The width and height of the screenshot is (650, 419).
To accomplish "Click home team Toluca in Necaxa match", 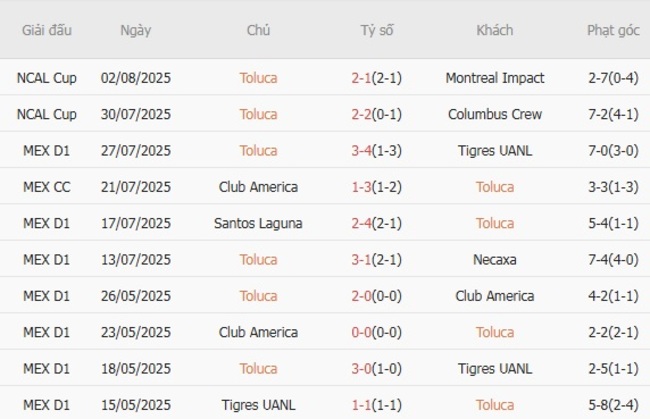I will [258, 260].
